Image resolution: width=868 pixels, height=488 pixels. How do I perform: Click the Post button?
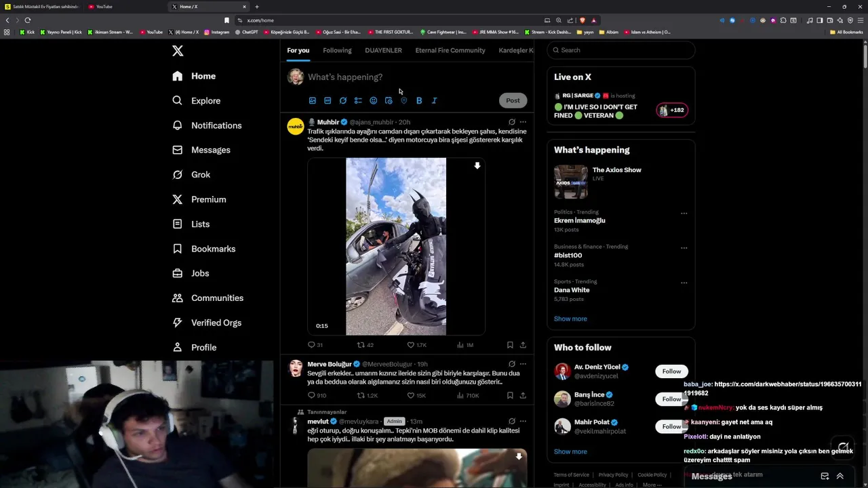tap(513, 100)
